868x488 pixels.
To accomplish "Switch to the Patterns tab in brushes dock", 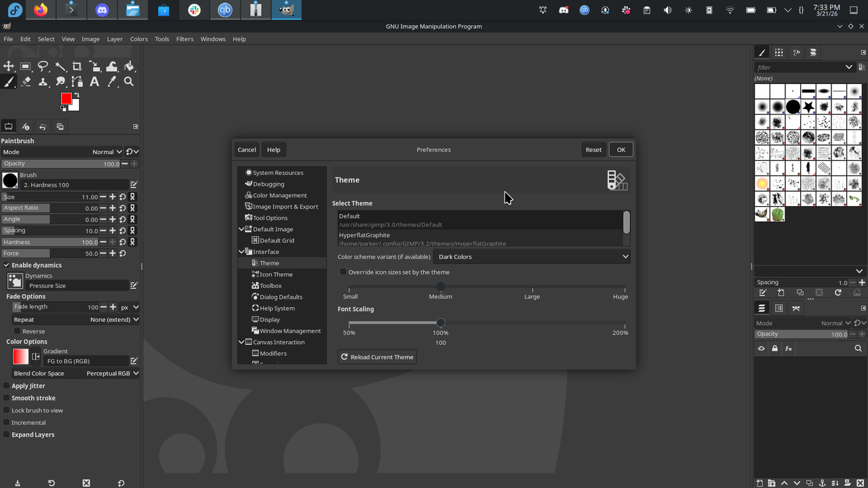I will click(778, 52).
